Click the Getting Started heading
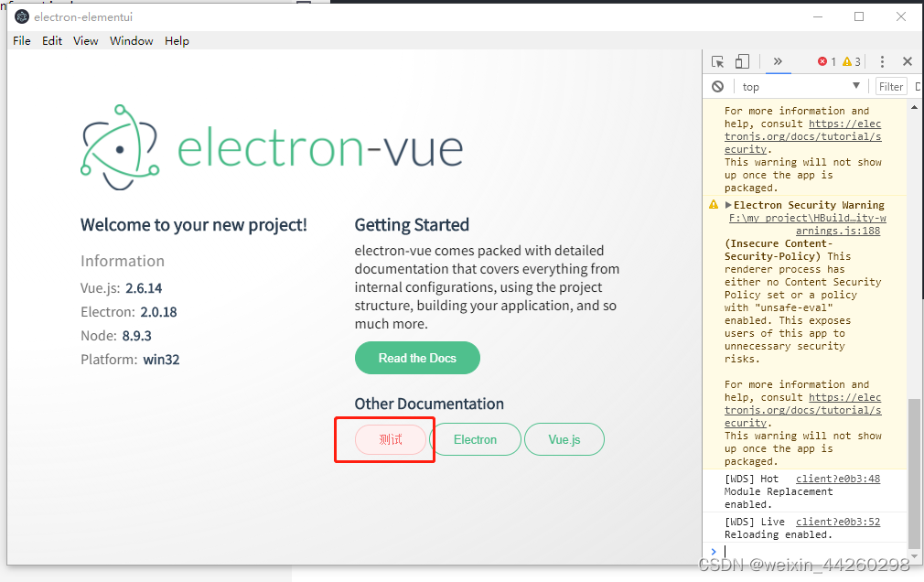This screenshot has width=924, height=582. (412, 225)
